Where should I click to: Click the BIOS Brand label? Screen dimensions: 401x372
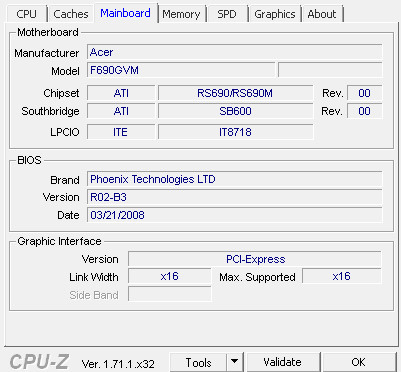(65, 180)
